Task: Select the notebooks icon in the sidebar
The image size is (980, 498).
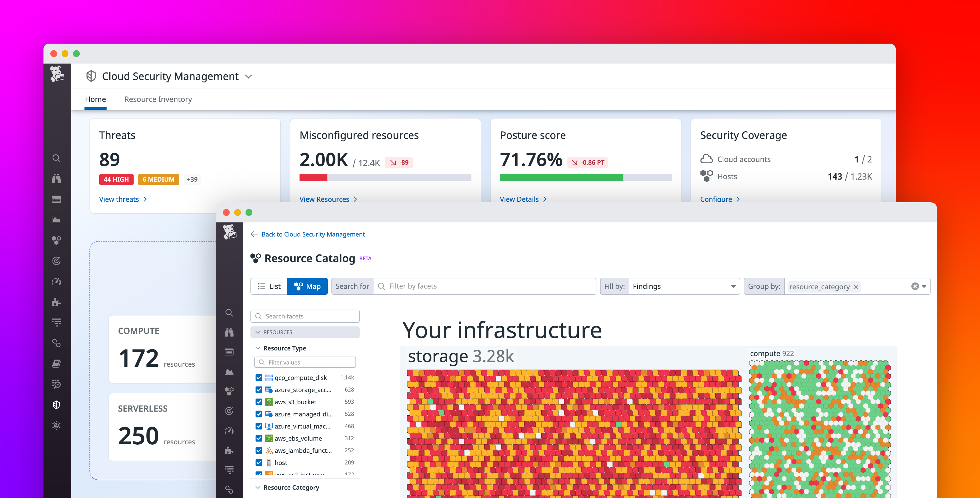Action: 57,364
